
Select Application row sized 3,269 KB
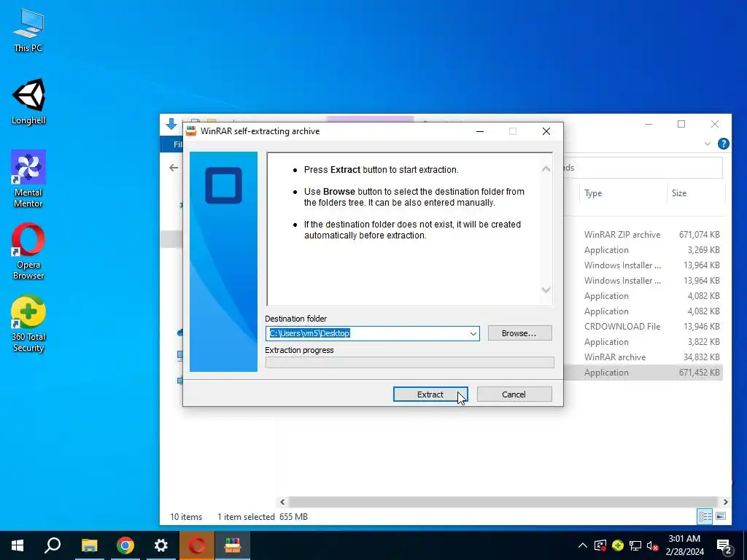pos(643,250)
